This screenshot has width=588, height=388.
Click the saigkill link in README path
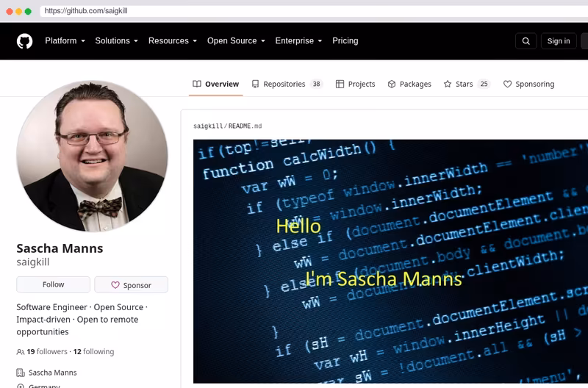208,126
